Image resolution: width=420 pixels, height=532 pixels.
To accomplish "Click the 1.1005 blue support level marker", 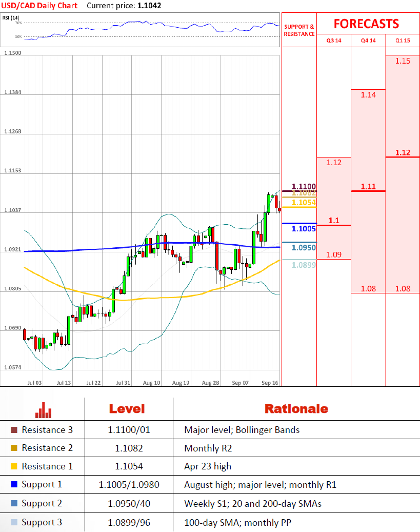I will coord(304,229).
